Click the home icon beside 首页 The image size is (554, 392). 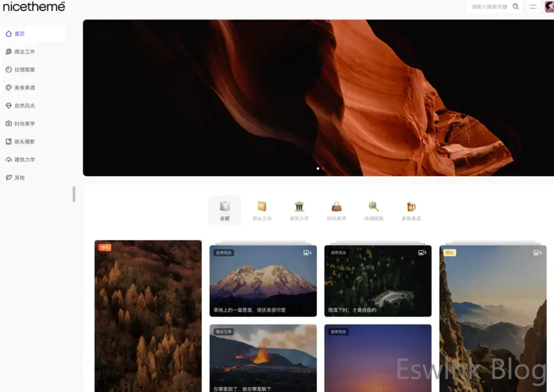pyautogui.click(x=9, y=34)
